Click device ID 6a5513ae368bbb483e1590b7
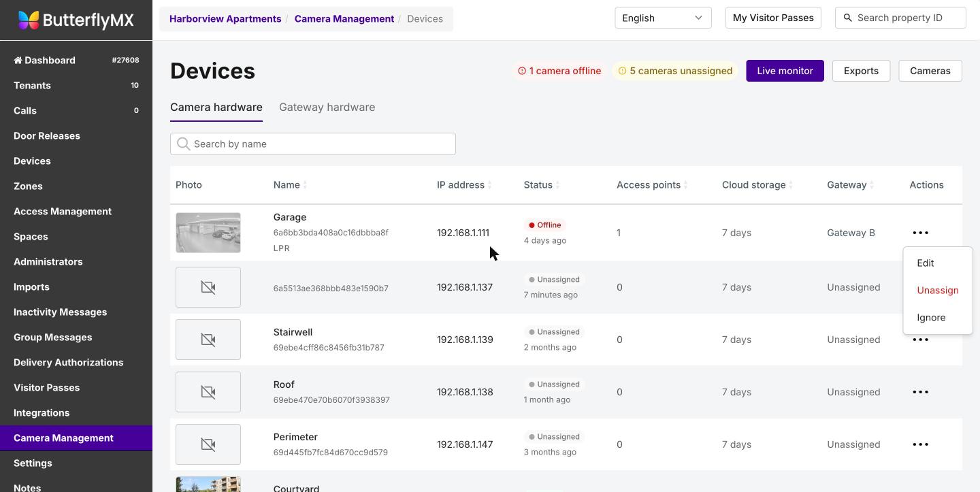The width and height of the screenshot is (980, 492). 331,289
